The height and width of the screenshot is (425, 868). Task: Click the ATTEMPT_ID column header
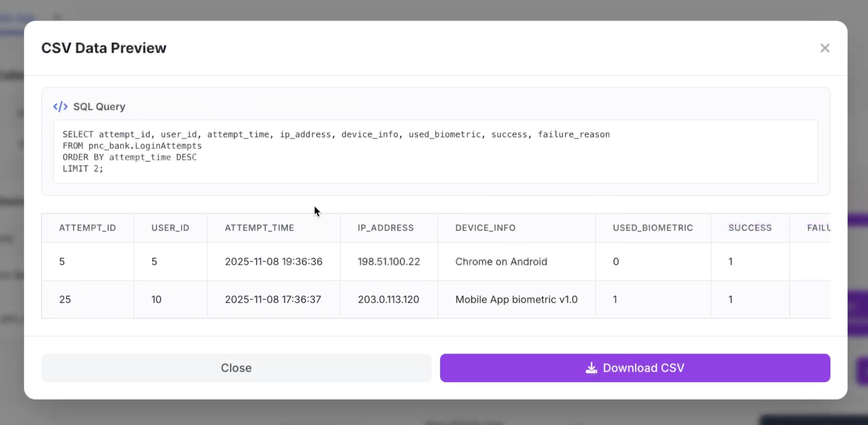pyautogui.click(x=88, y=228)
